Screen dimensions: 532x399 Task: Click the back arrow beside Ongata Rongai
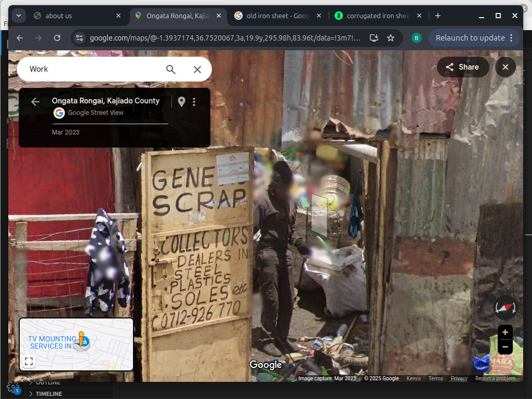[35, 102]
